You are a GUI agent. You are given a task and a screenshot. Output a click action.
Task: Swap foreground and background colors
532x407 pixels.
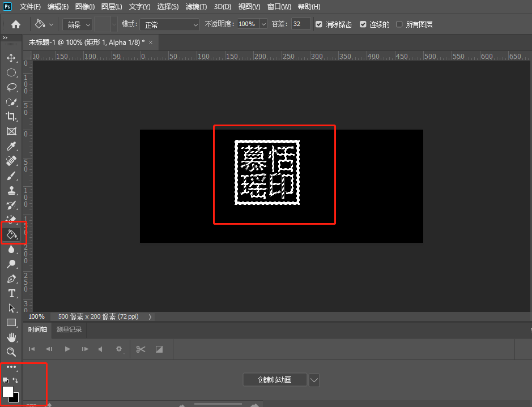coord(15,380)
